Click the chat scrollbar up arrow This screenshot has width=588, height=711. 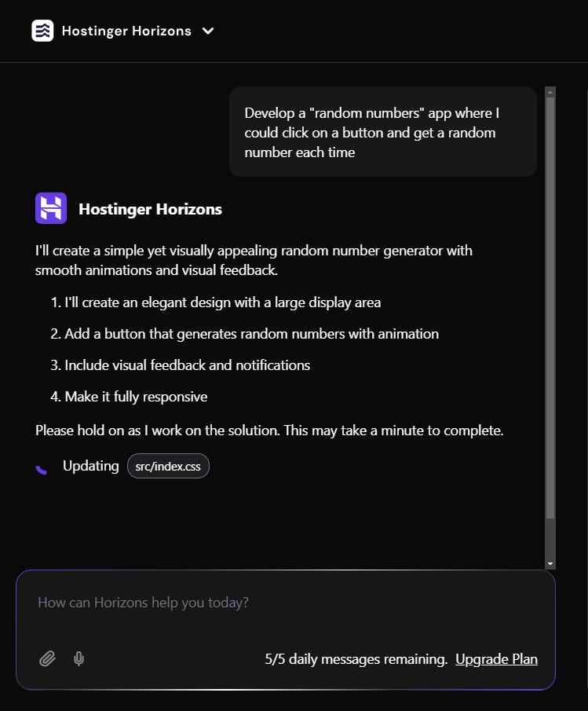tap(550, 91)
